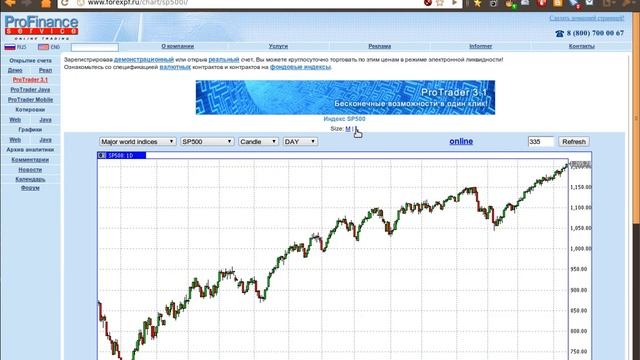Open the Major world indices dropdown
Image resolution: width=640 pixels, height=360 pixels.
[x=138, y=142]
